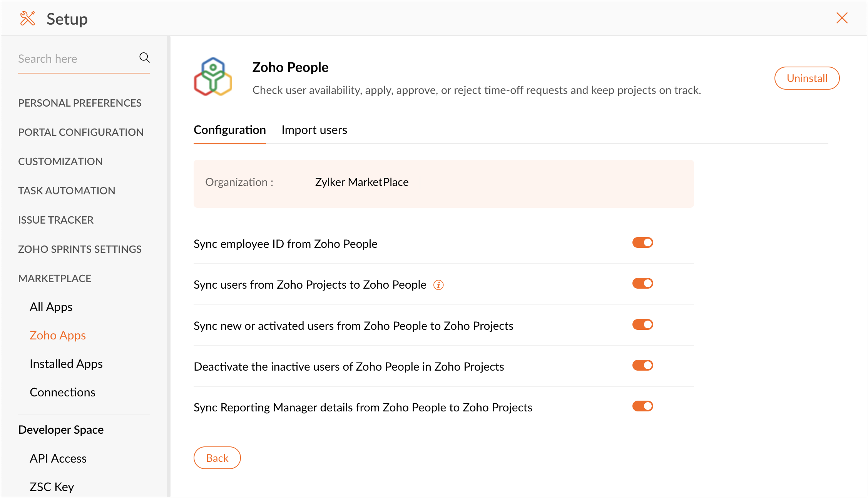Toggle Sync employee ID from Zoho People
Viewport: 868px width, 498px height.
tap(642, 243)
